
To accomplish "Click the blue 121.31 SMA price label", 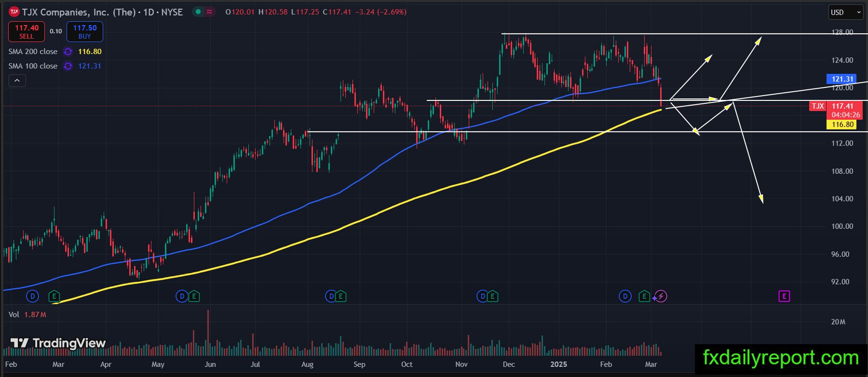I will coord(842,79).
